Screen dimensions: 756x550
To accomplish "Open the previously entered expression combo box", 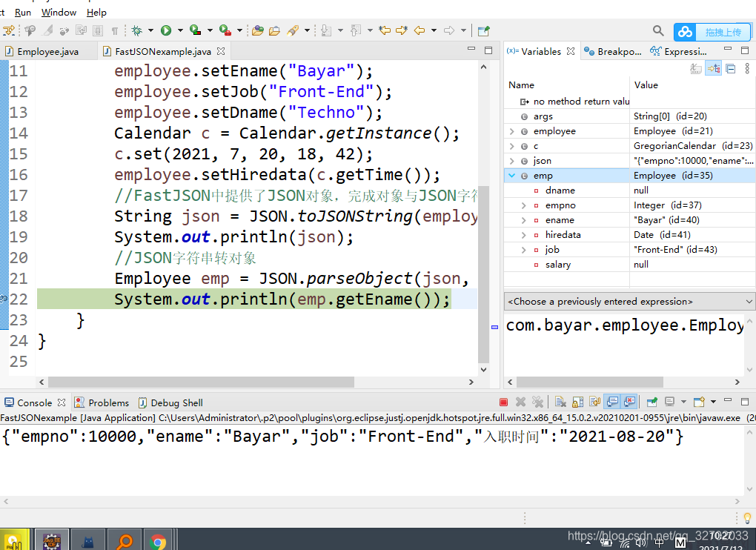I will [x=629, y=302].
